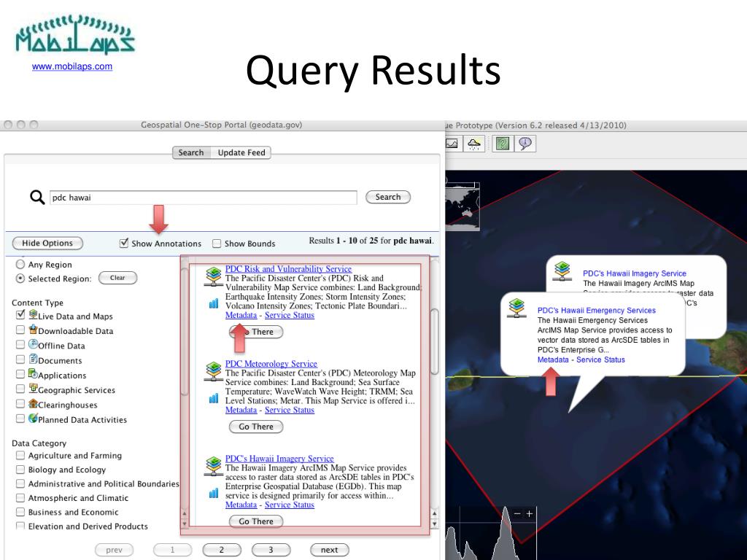Viewport: 747px width, 560px height.
Task: Select the Any Region radio button
Action: (20, 264)
